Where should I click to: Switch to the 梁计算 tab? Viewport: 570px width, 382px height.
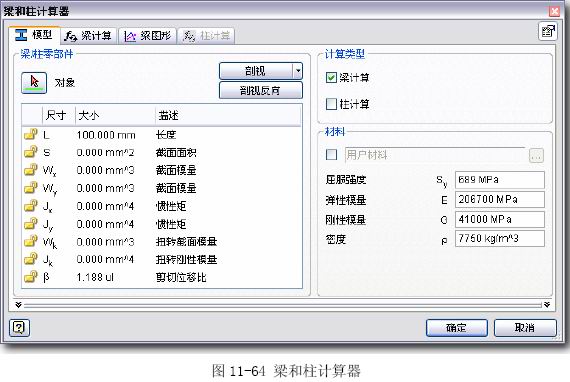pyautogui.click(x=88, y=36)
